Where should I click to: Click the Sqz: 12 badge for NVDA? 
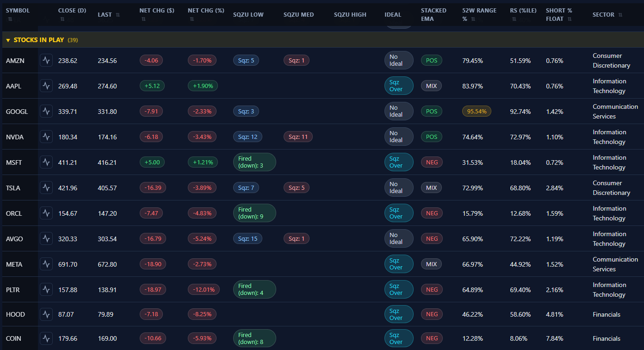[248, 137]
